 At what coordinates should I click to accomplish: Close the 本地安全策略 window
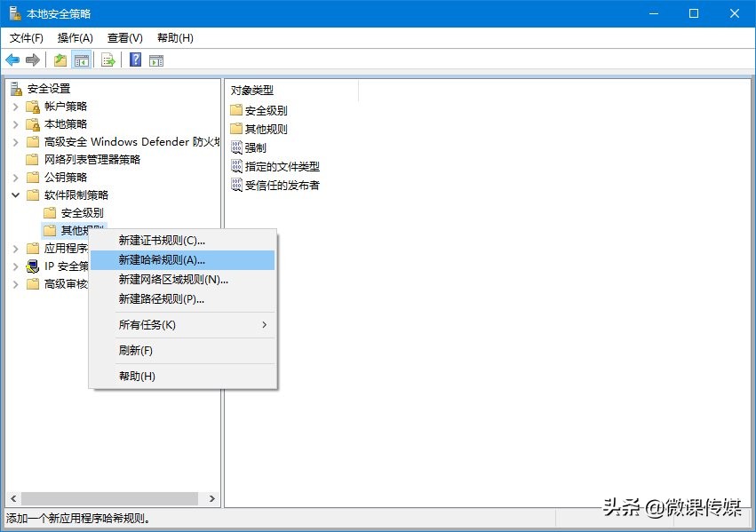click(735, 13)
